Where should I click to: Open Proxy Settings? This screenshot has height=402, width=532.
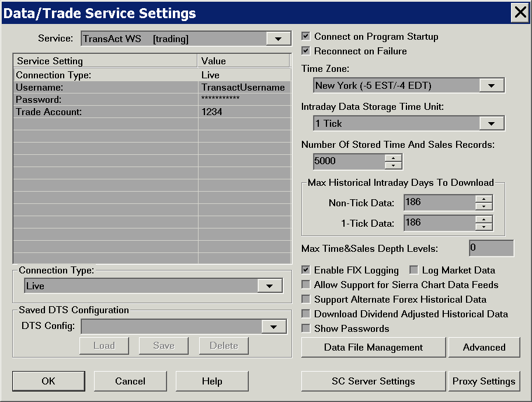484,382
